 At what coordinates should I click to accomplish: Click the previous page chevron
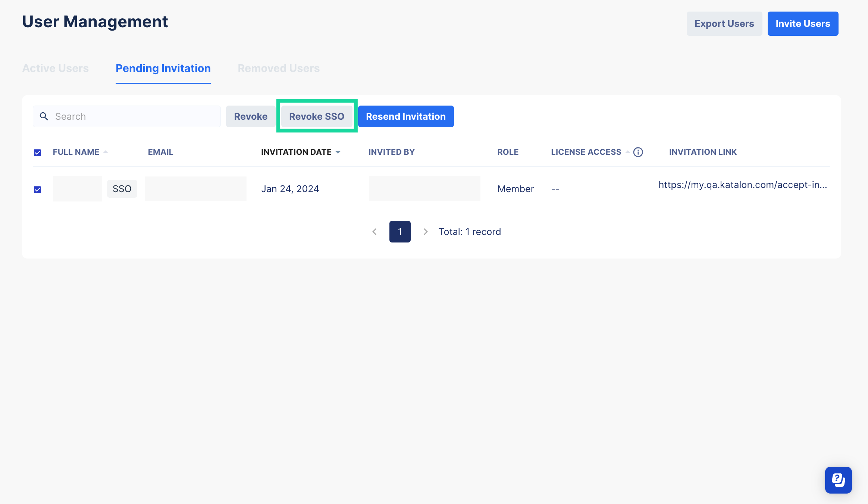click(375, 231)
